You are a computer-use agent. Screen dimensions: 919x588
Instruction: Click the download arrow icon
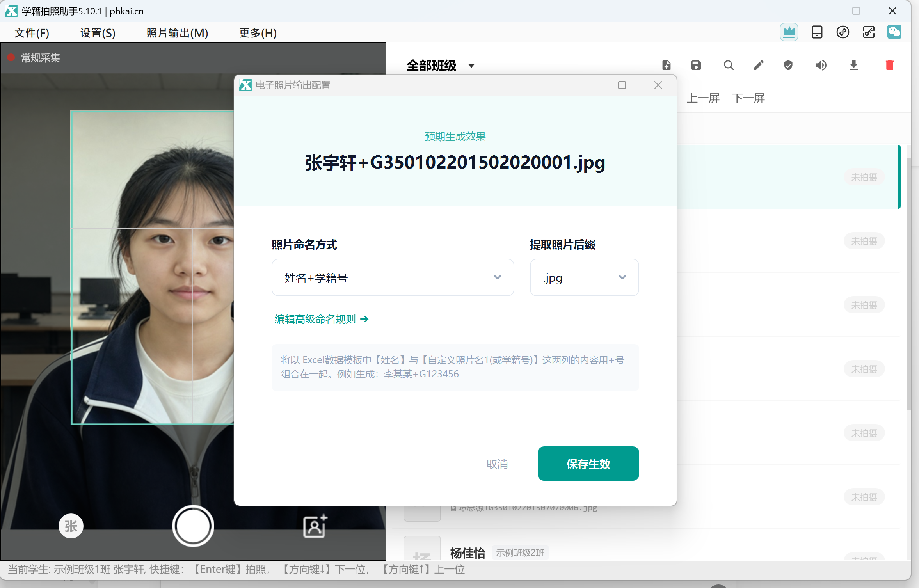point(854,65)
